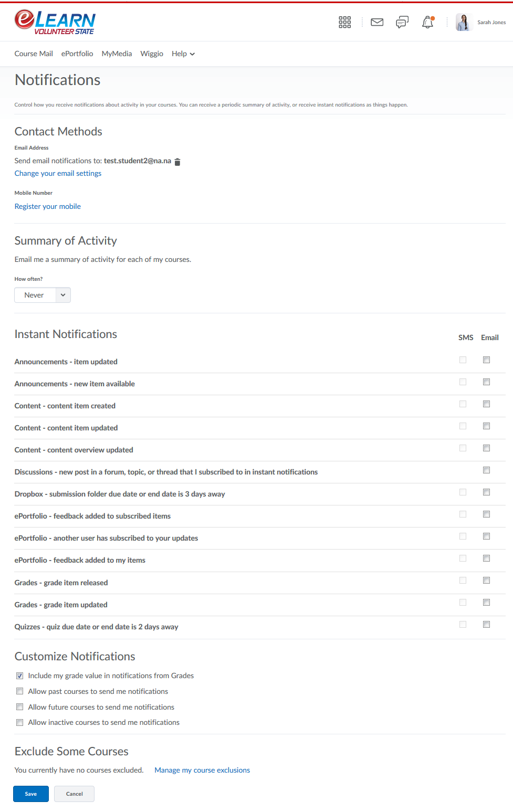Open the Course Mail navigation item
513x812 pixels.
(x=34, y=54)
